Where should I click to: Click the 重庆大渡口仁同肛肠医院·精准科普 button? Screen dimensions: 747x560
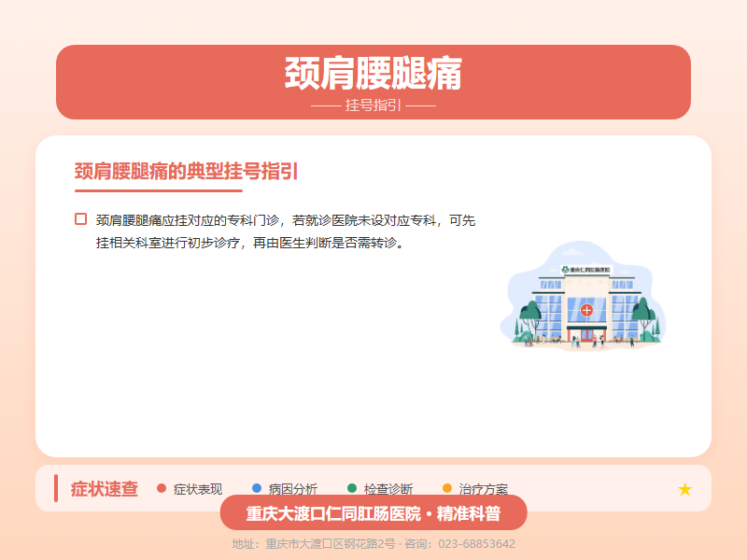click(373, 512)
